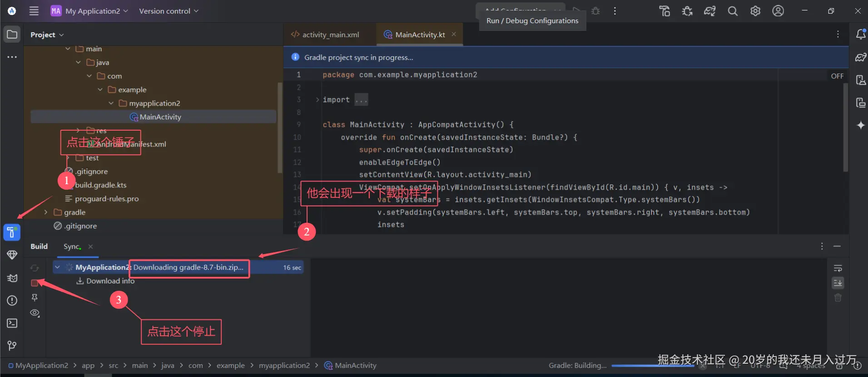Open the Git version control tool icon
Image resolution: width=868 pixels, height=377 pixels.
(12, 346)
